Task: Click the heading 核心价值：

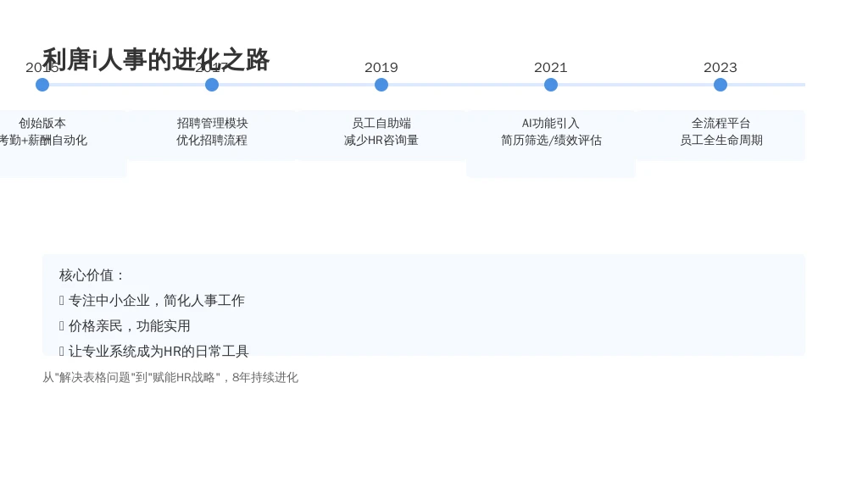Action: pyautogui.click(x=92, y=275)
